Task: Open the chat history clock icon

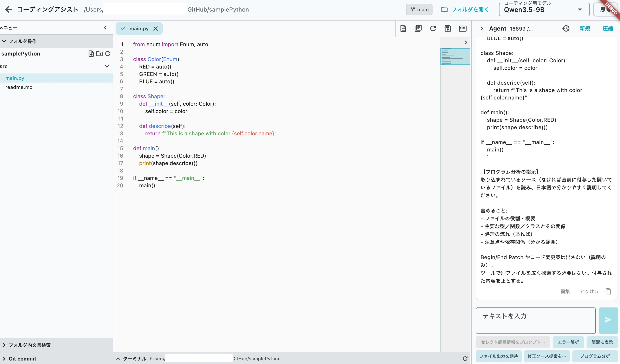Action: pos(566,28)
